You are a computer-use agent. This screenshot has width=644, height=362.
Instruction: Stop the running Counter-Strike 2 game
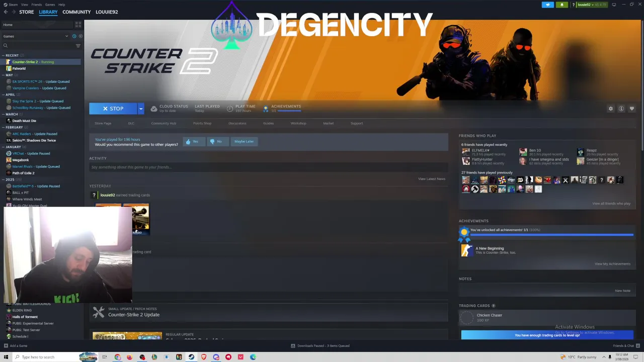point(113,109)
